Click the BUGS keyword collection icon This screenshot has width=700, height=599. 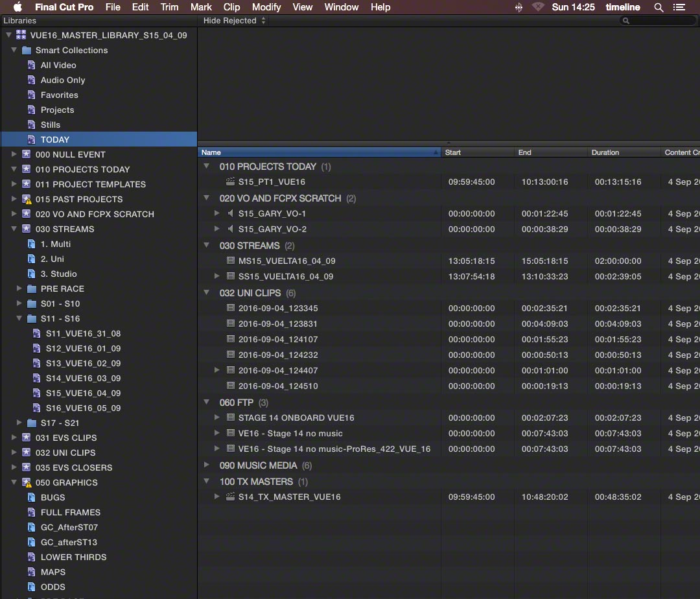pos(31,497)
